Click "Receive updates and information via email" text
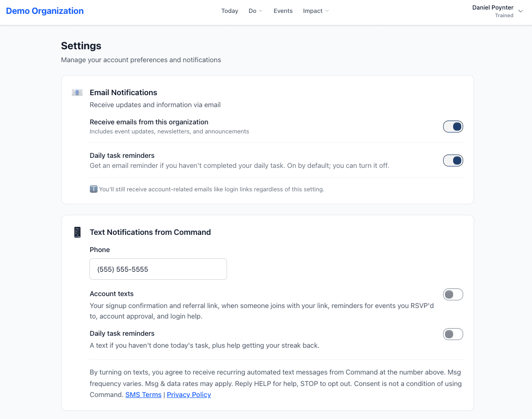 point(155,105)
